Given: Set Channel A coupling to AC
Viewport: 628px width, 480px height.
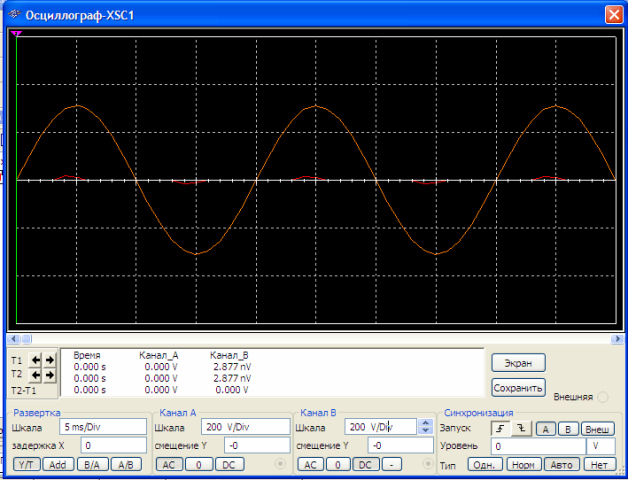Looking at the screenshot, I should coord(169,465).
